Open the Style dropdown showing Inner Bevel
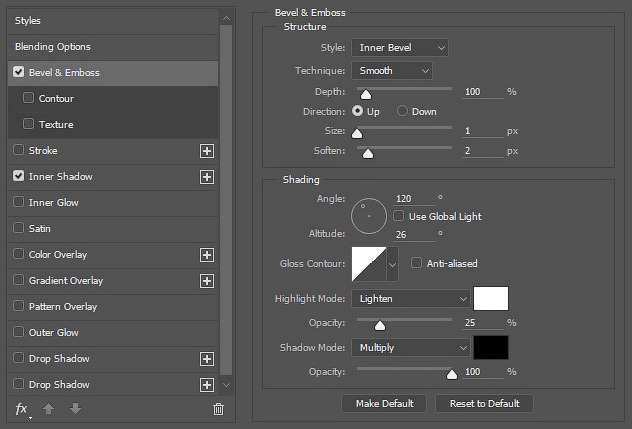This screenshot has width=632, height=429. click(x=400, y=48)
